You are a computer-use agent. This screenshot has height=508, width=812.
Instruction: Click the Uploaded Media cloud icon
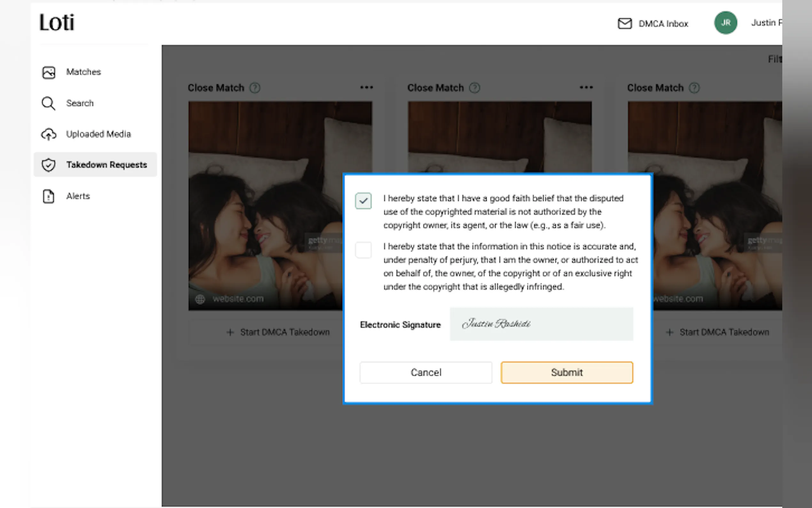[49, 134]
